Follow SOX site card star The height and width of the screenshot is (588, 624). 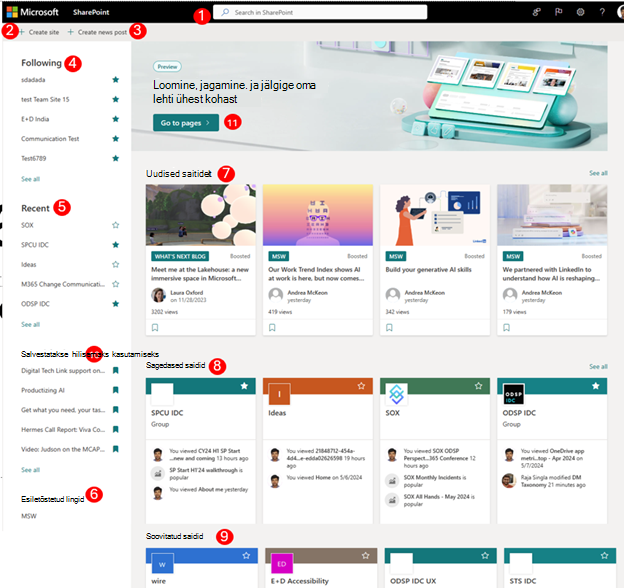click(x=478, y=386)
